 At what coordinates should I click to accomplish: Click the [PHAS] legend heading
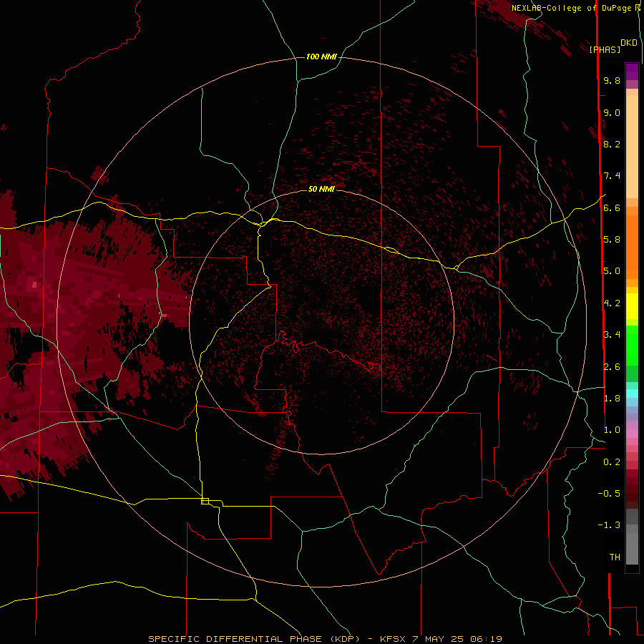click(x=605, y=49)
